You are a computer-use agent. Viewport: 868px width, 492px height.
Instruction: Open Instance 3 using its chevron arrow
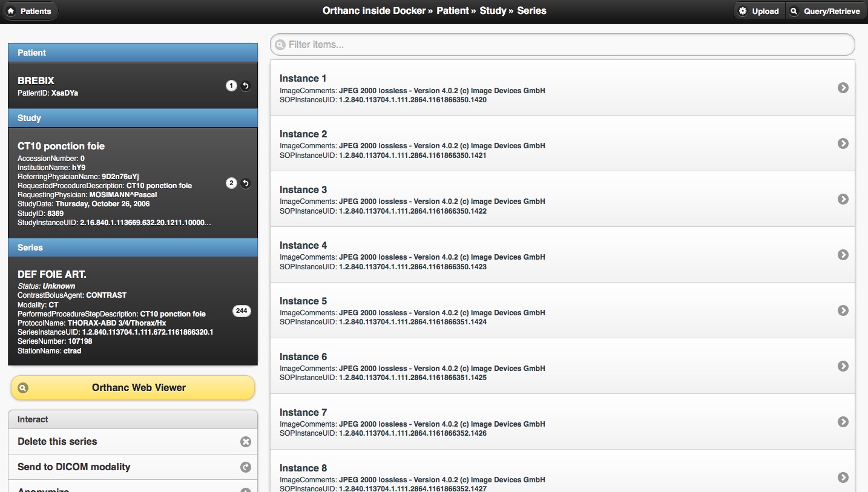pos(843,199)
